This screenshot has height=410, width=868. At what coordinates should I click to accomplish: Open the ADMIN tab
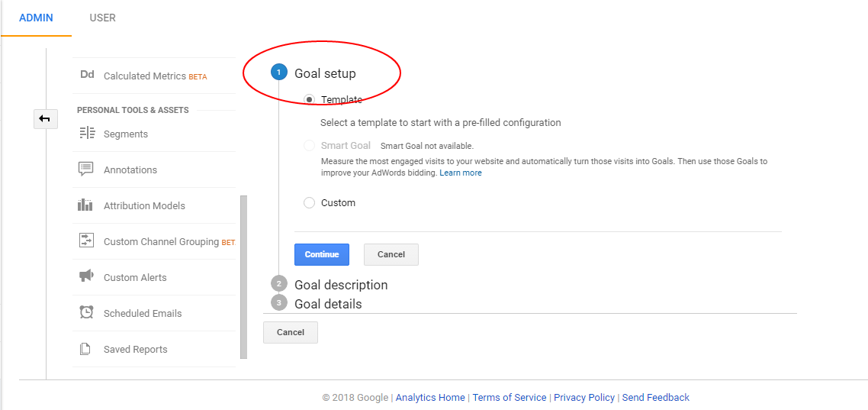36,18
